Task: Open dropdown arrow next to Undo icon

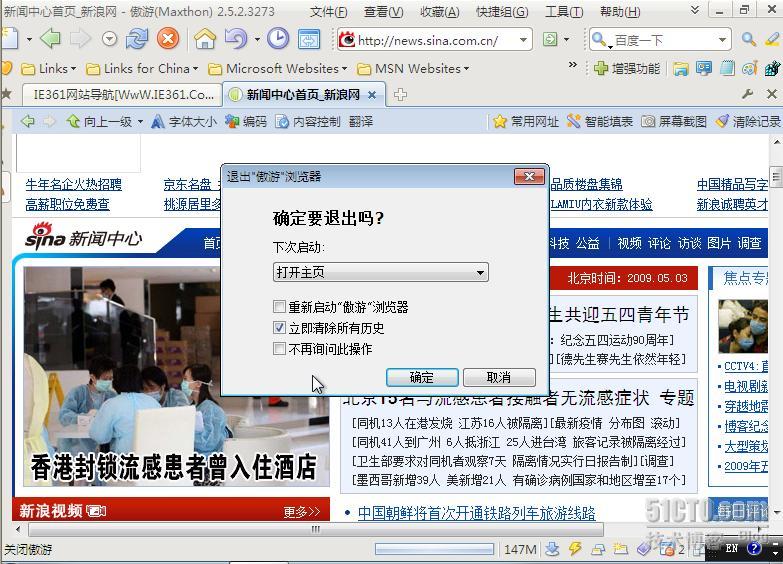Action: tap(257, 39)
